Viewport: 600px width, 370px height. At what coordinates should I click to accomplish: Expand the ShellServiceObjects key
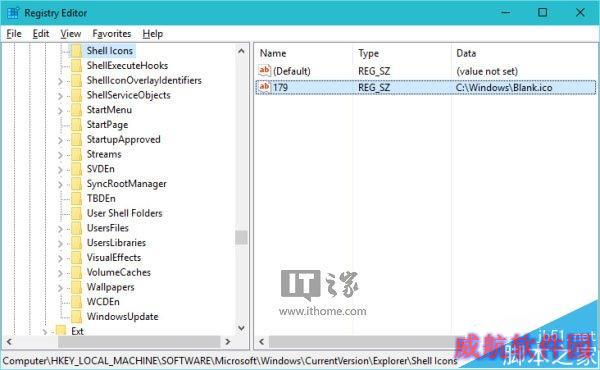60,96
